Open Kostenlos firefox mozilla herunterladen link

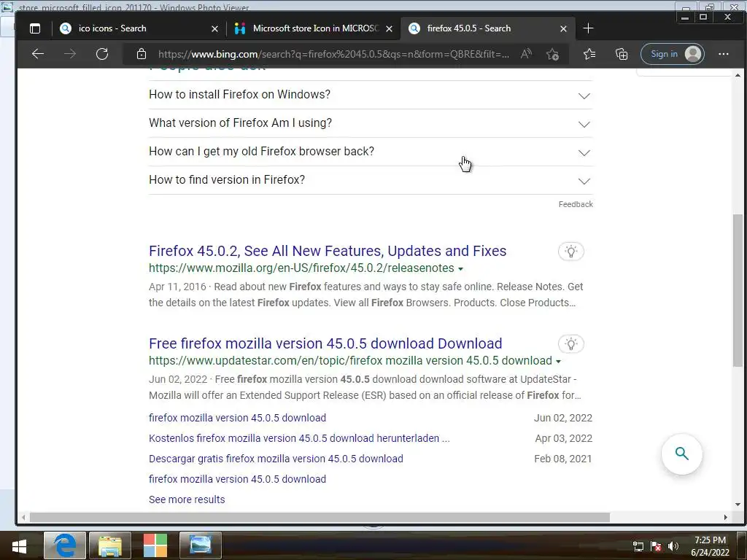coord(299,438)
